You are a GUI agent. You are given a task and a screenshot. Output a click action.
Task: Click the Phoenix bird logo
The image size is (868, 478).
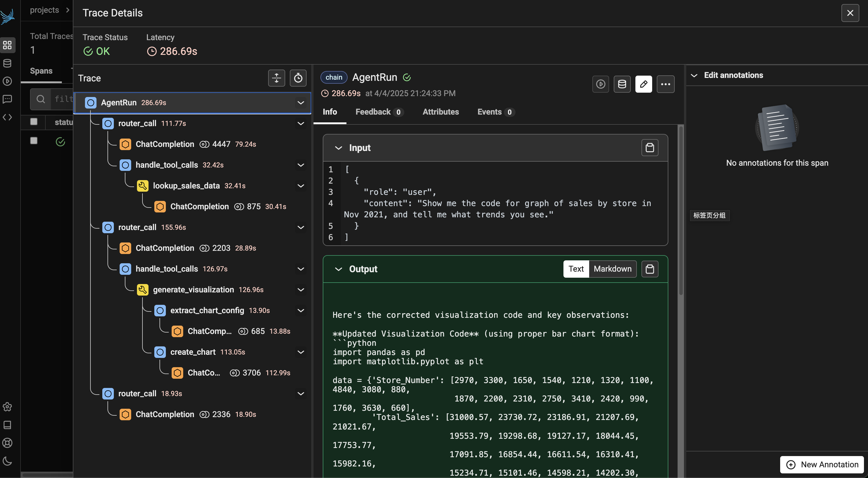point(8,16)
